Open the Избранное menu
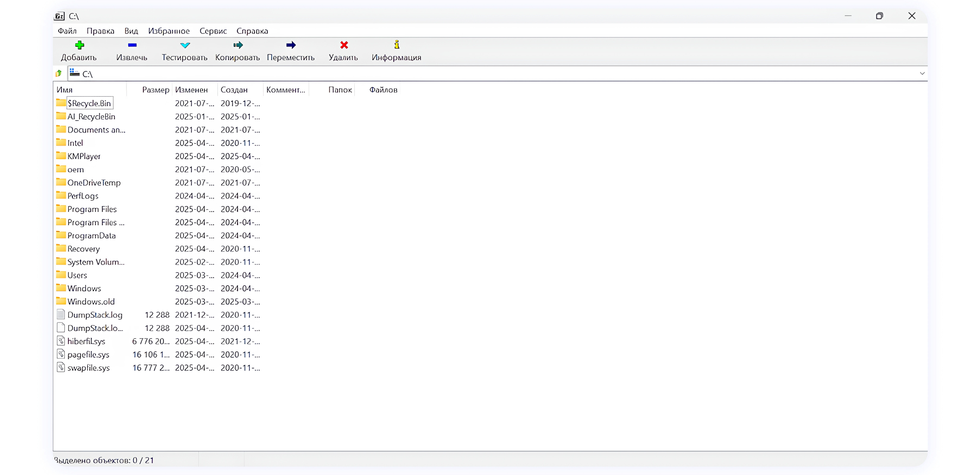Screen dimensions: 980x475 169,31
